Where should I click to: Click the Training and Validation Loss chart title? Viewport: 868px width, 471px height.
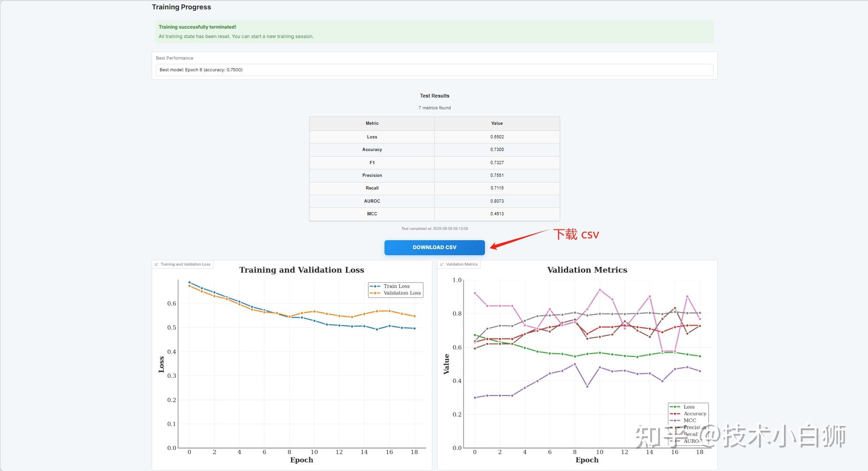tap(301, 270)
